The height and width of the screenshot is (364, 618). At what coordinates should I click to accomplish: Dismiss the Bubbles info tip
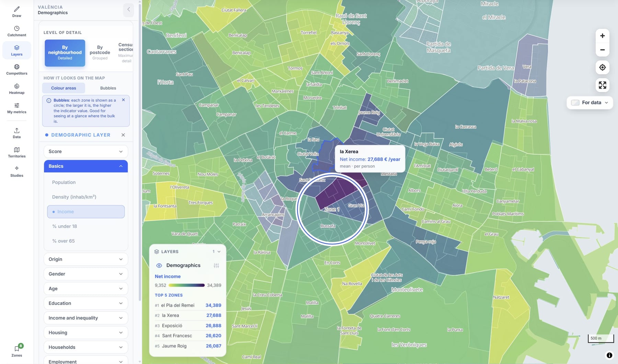pyautogui.click(x=123, y=100)
